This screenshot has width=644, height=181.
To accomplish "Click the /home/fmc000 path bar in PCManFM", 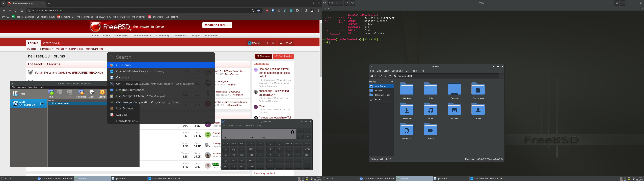I will pos(448,76).
